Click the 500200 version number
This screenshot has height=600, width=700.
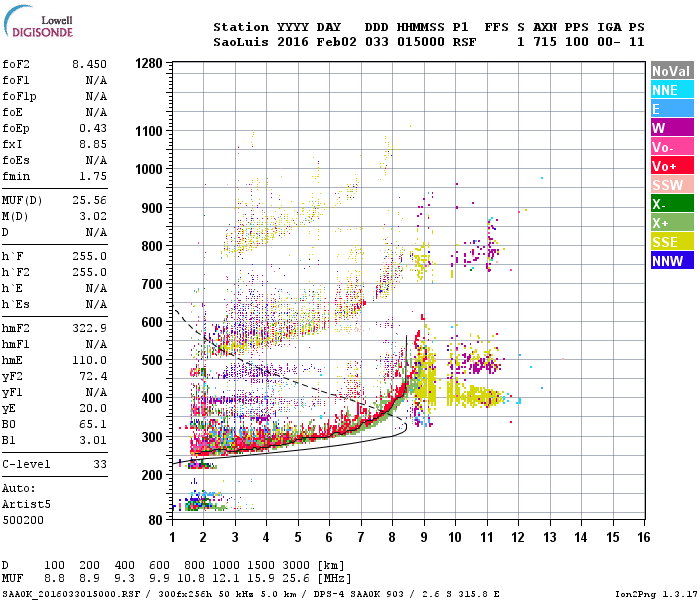(x=23, y=520)
